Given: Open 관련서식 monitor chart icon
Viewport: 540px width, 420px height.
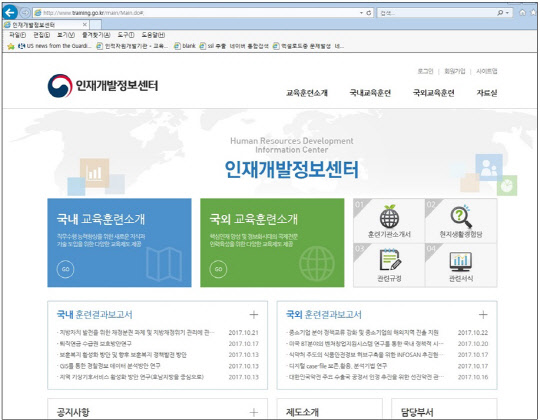Looking at the screenshot, I should [461, 262].
